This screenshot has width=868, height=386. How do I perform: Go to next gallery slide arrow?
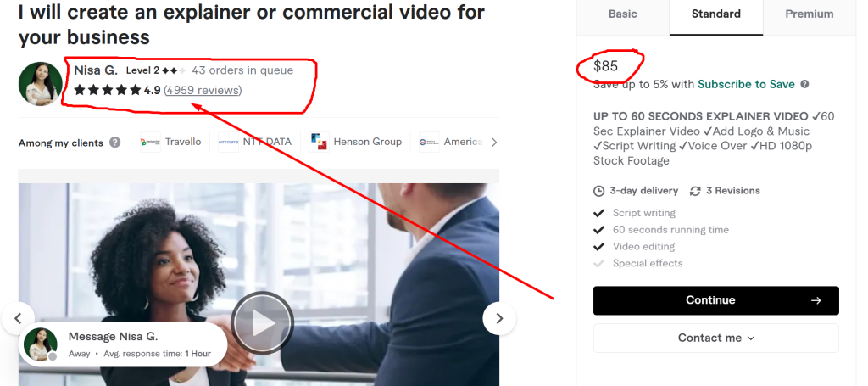click(x=499, y=318)
